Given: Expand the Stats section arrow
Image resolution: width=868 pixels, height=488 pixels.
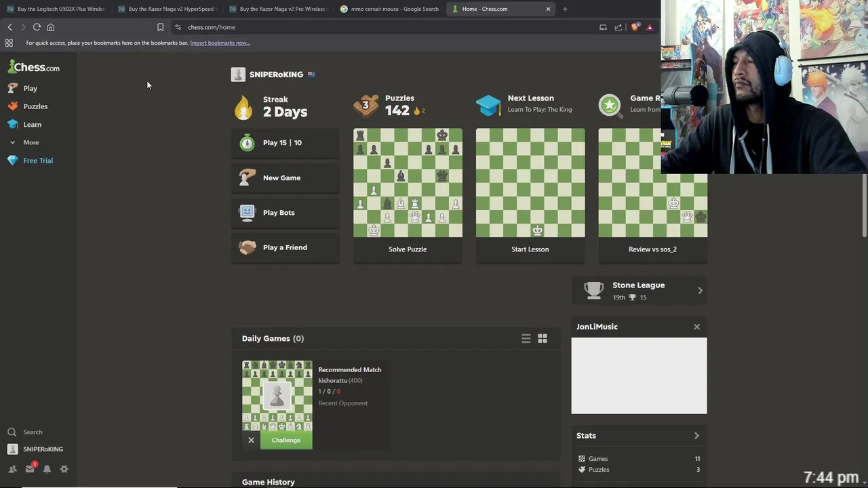Looking at the screenshot, I should (x=696, y=436).
